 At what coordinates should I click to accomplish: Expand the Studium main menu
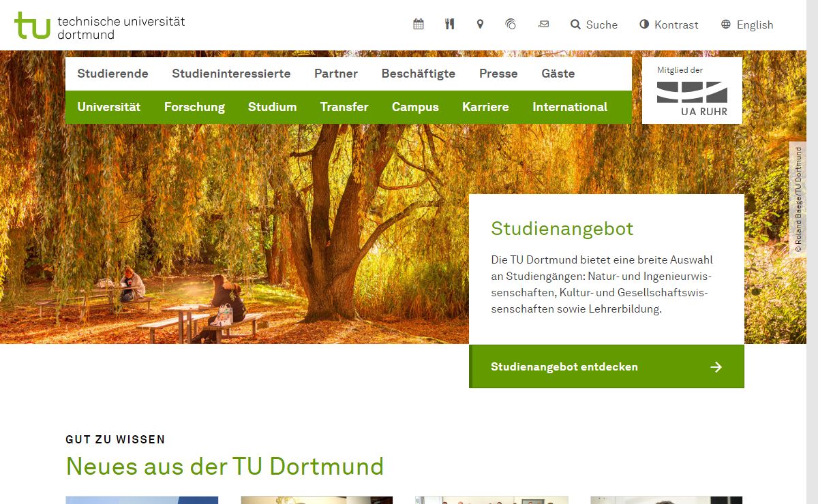point(272,107)
